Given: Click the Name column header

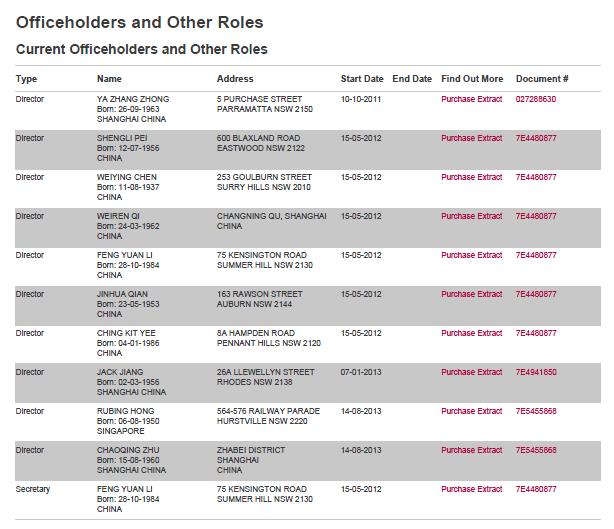Looking at the screenshot, I should [x=109, y=79].
